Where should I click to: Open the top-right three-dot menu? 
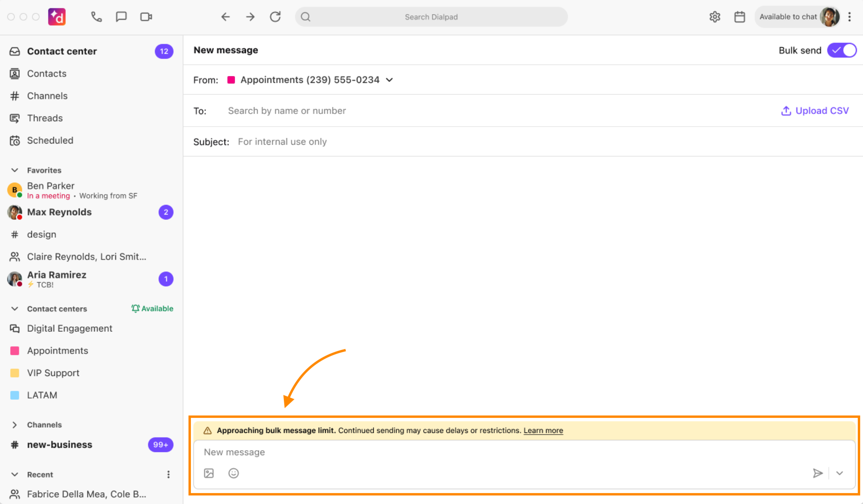tap(850, 17)
